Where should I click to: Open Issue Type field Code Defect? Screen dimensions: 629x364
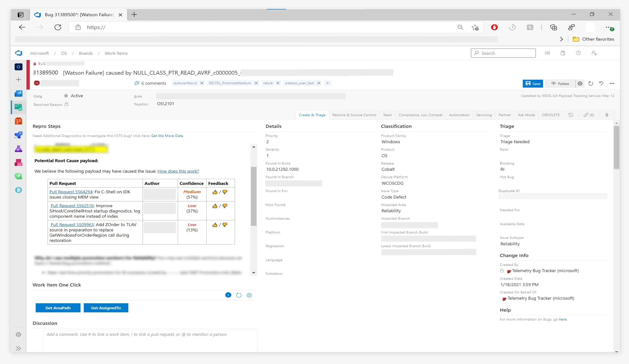(394, 197)
